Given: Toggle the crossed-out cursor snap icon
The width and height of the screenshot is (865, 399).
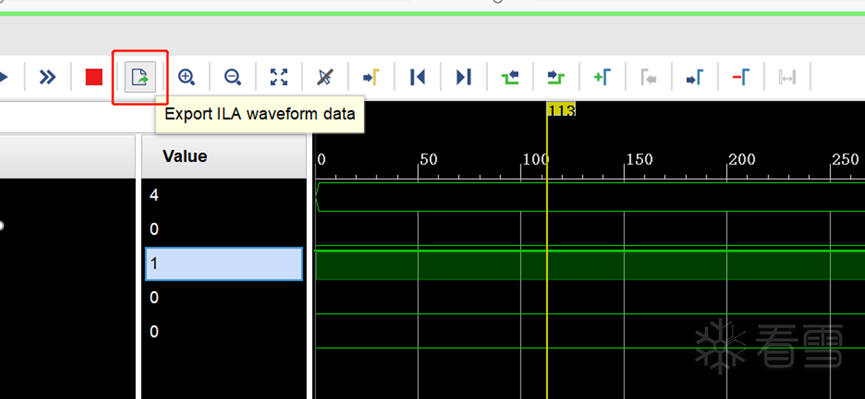Looking at the screenshot, I should click(325, 77).
